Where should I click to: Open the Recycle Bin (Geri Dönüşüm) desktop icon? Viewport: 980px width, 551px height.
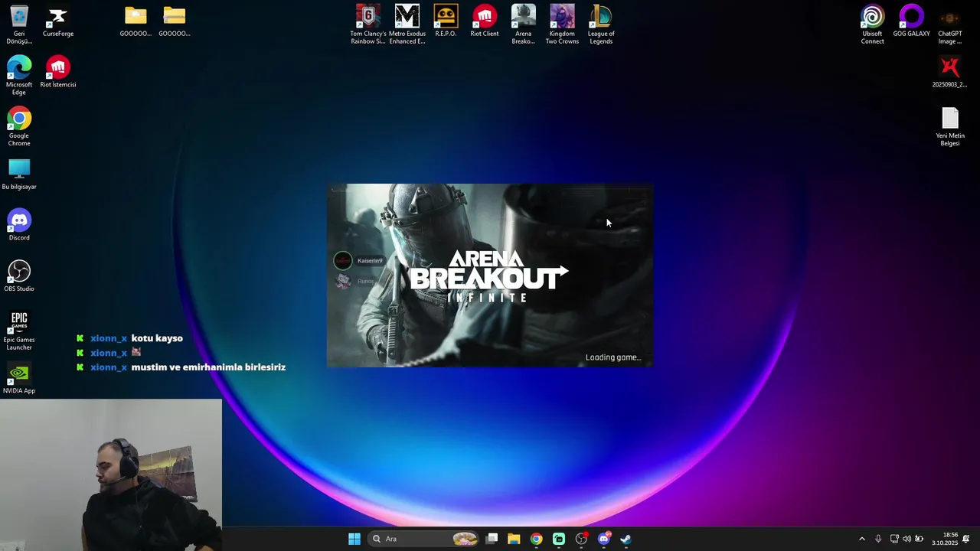[19, 24]
